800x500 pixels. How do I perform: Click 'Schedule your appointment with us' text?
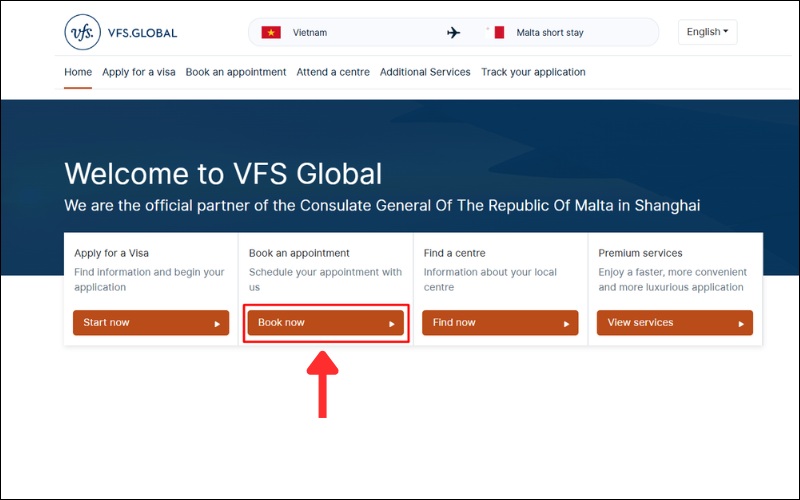point(325,280)
